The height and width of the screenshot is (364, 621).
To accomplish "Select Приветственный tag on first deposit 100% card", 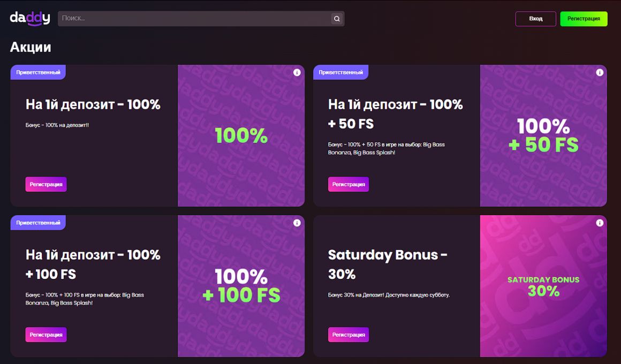I will point(38,72).
